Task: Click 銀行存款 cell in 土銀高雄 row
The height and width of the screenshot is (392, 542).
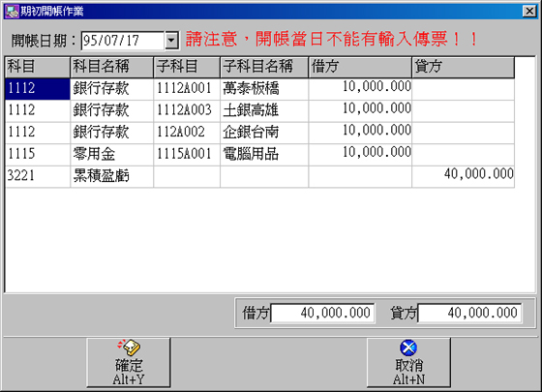Action: [111, 111]
